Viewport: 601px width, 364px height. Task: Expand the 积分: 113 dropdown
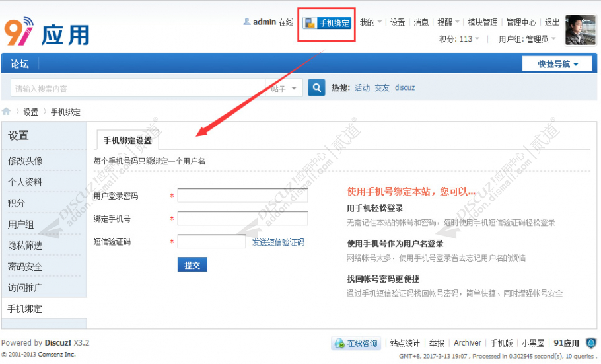(459, 39)
